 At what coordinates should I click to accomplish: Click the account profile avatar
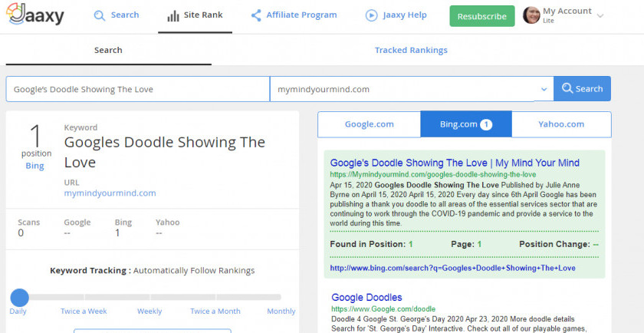tap(531, 15)
